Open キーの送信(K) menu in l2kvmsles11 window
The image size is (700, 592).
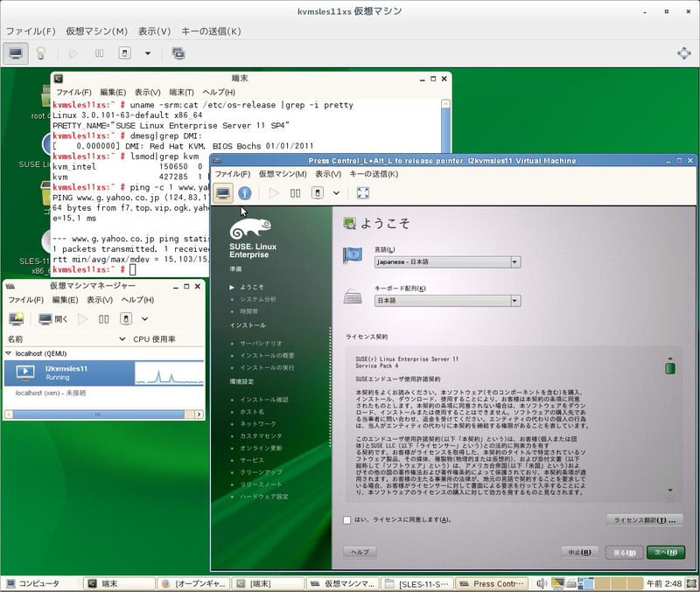point(374,174)
